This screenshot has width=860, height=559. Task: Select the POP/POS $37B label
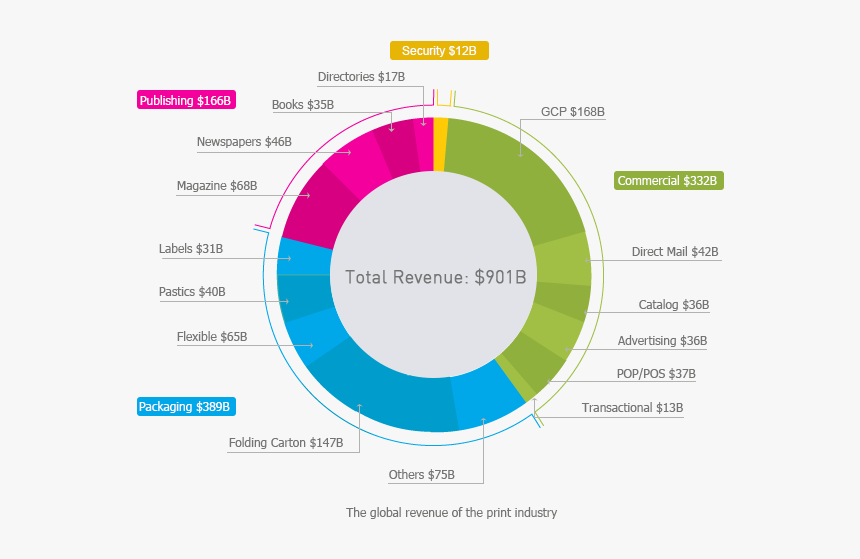pyautogui.click(x=655, y=374)
